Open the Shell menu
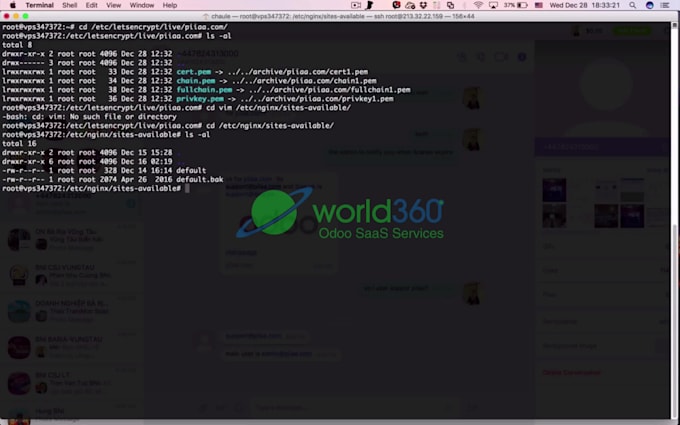Image resolution: width=680 pixels, height=425 pixels. click(69, 5)
